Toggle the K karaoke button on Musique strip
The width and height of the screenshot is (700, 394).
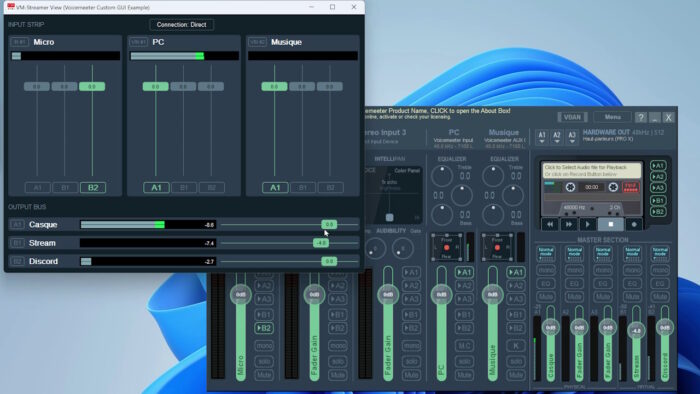pos(516,346)
